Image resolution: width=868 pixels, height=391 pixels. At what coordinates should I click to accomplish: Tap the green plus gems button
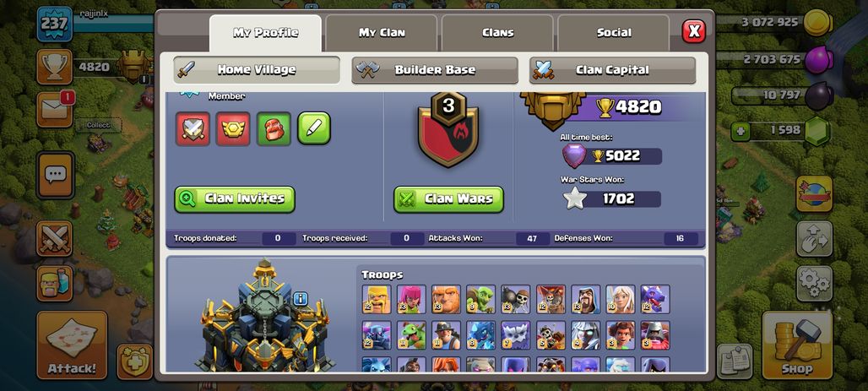coord(741,131)
